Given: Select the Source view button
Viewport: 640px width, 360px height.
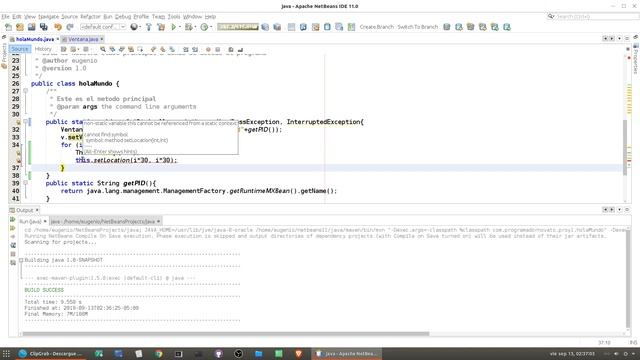Looking at the screenshot, I should pyautogui.click(x=20, y=49).
